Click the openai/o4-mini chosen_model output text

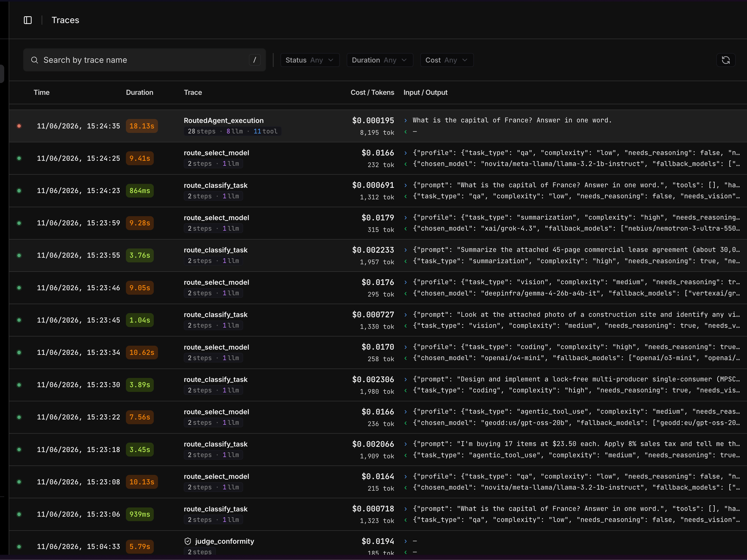click(576, 358)
